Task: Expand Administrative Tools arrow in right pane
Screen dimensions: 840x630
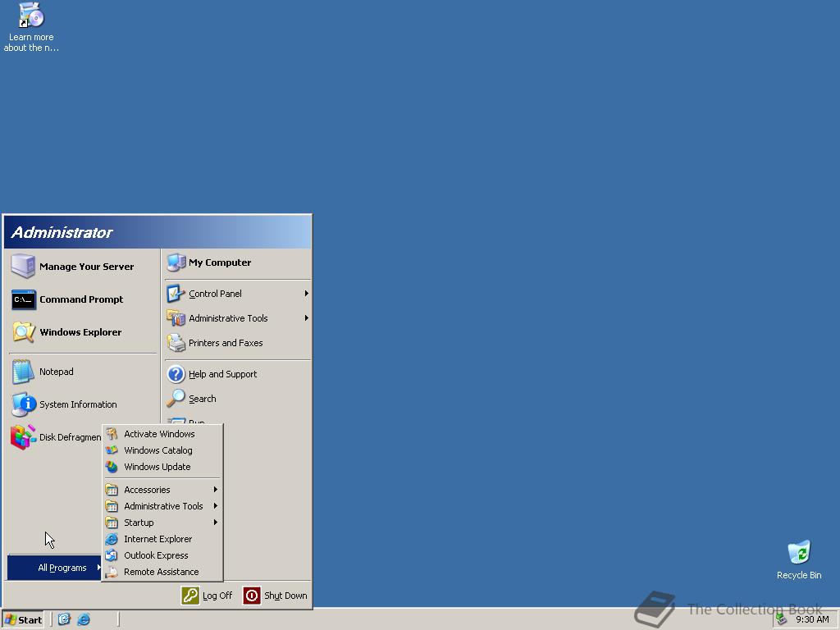Action: 307,318
